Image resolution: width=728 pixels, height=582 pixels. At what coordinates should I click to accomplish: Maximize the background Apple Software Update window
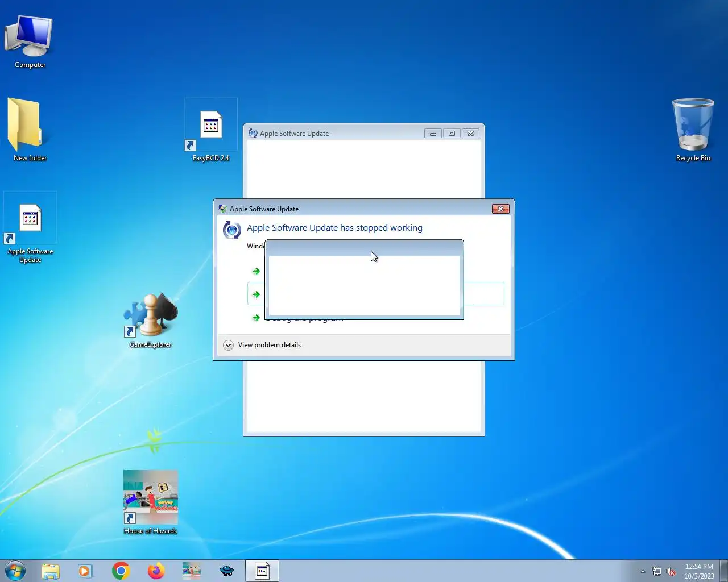click(x=452, y=134)
